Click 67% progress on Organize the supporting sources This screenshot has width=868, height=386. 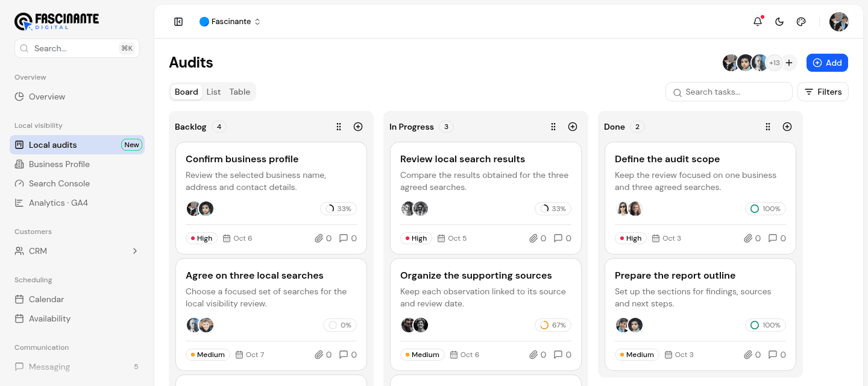click(x=553, y=325)
